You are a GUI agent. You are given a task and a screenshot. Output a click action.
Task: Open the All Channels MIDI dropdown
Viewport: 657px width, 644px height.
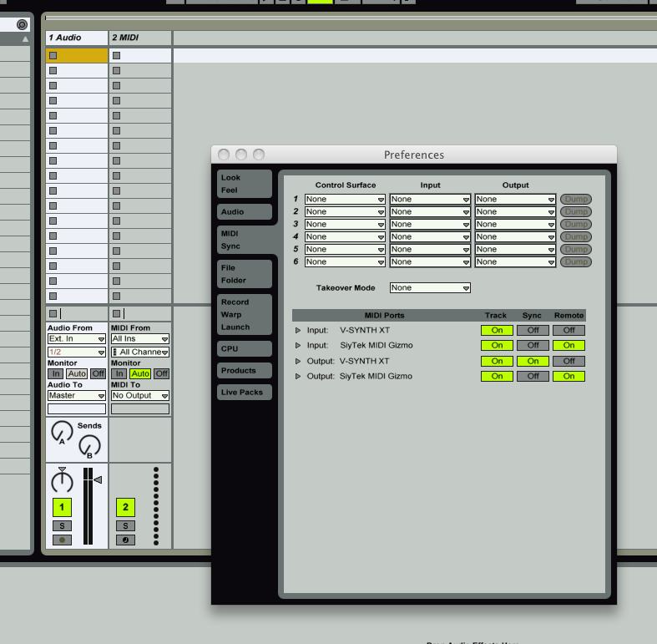pyautogui.click(x=140, y=352)
